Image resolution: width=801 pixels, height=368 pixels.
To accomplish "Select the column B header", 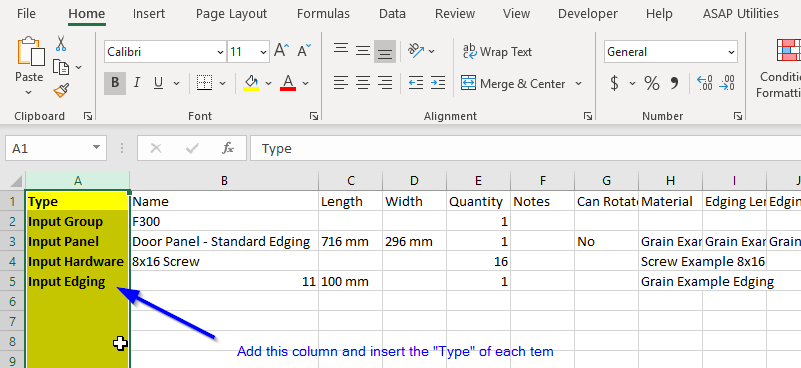I will coord(224,180).
